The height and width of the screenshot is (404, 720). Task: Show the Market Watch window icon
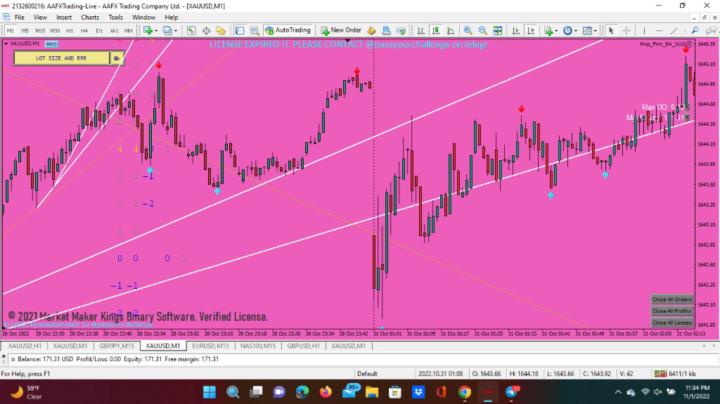[x=191, y=31]
